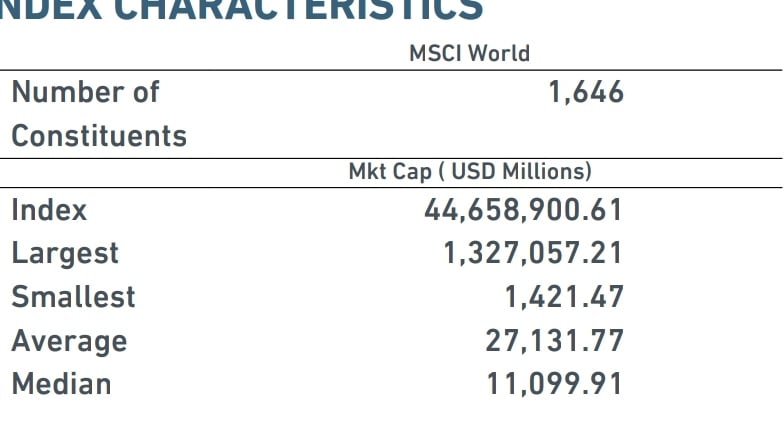Click the Average row label
The width and height of the screenshot is (784, 446).
coord(69,342)
